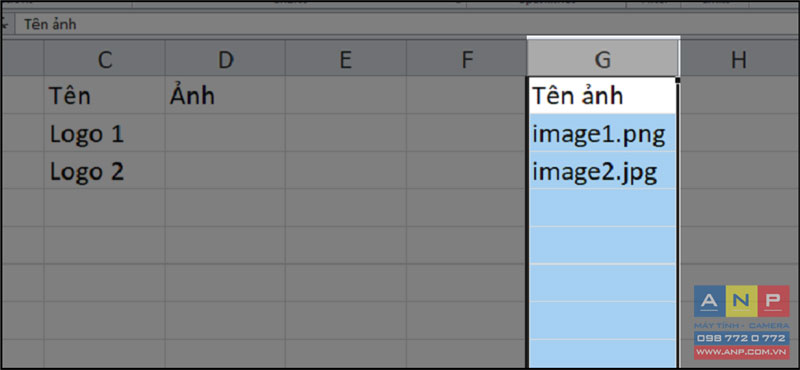800x370 pixels.
Task: Click the Tên ảnh header cell
Action: click(x=603, y=95)
